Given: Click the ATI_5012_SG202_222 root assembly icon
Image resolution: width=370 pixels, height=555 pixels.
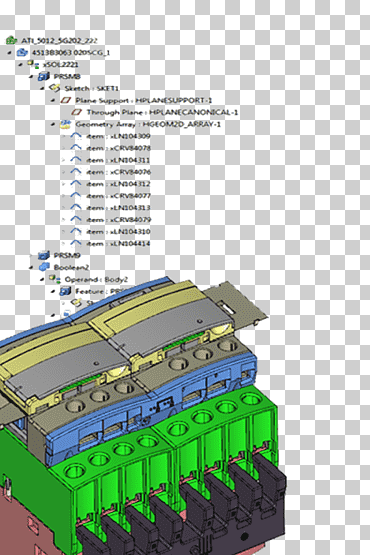Looking at the screenshot, I should click(x=11, y=40).
